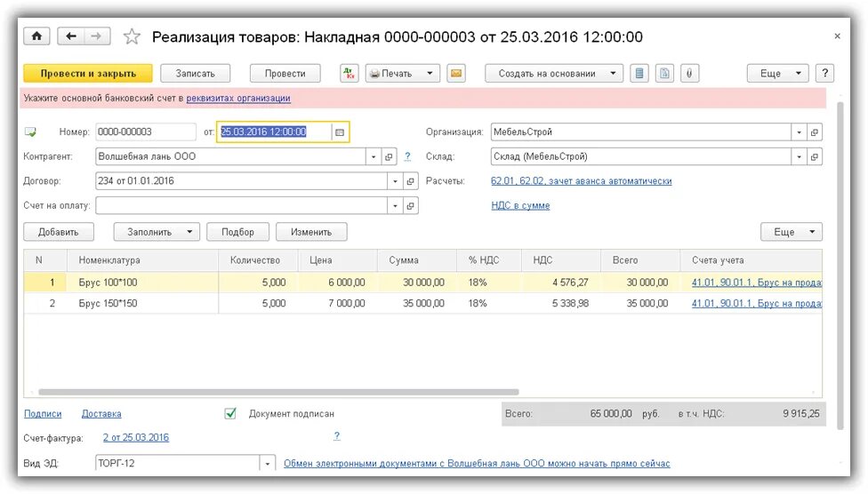This screenshot has height=494, width=868.
Task: Click Провести и закрыть button
Action: 88,74
